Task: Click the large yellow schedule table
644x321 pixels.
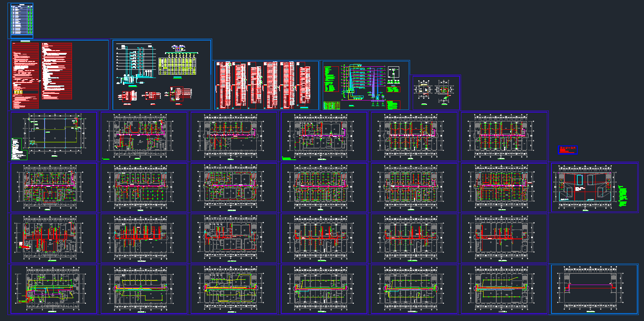Action: pos(177,66)
